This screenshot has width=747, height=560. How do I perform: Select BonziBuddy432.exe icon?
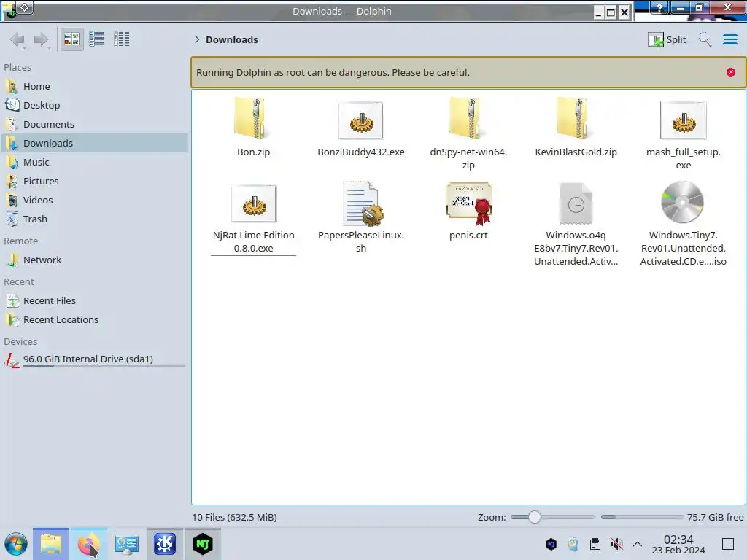(x=360, y=120)
